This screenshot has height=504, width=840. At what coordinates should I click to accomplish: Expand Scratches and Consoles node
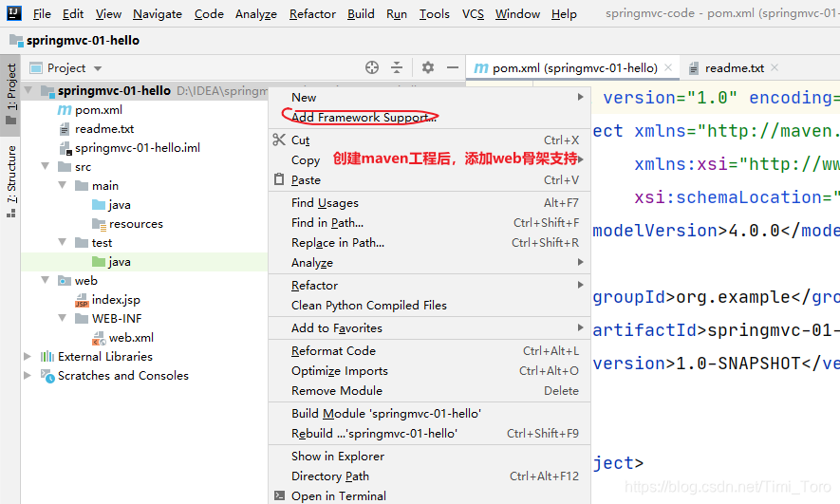[28, 376]
